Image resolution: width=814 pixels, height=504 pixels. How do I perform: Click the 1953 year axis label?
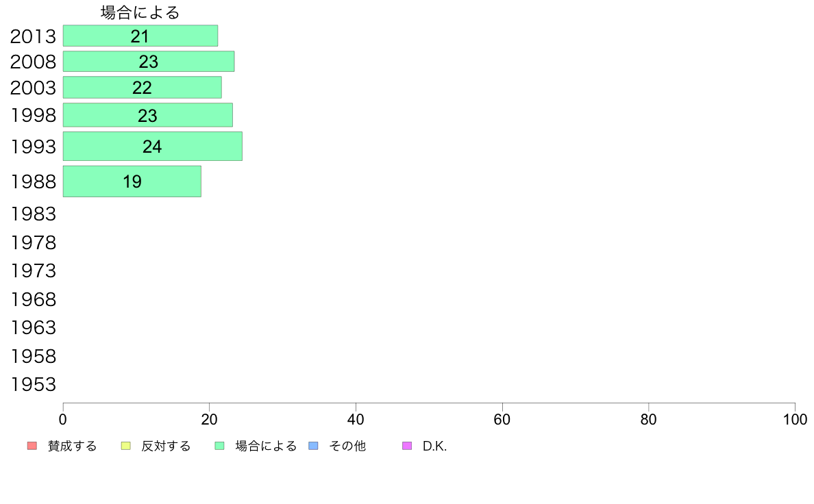click(33, 385)
